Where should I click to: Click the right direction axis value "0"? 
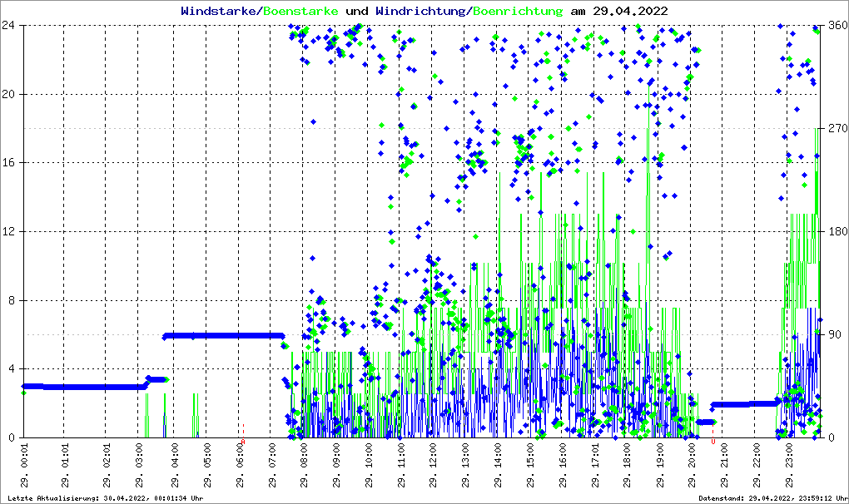[832, 437]
